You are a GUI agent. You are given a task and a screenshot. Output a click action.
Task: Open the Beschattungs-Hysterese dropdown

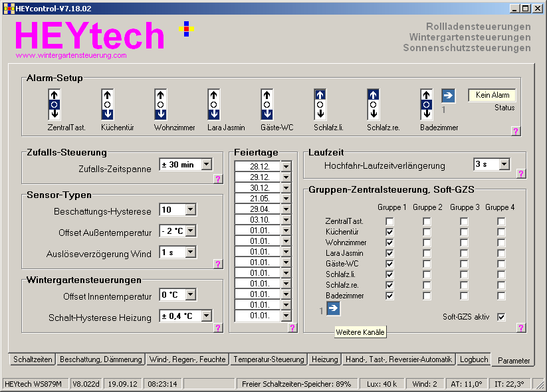(191, 210)
